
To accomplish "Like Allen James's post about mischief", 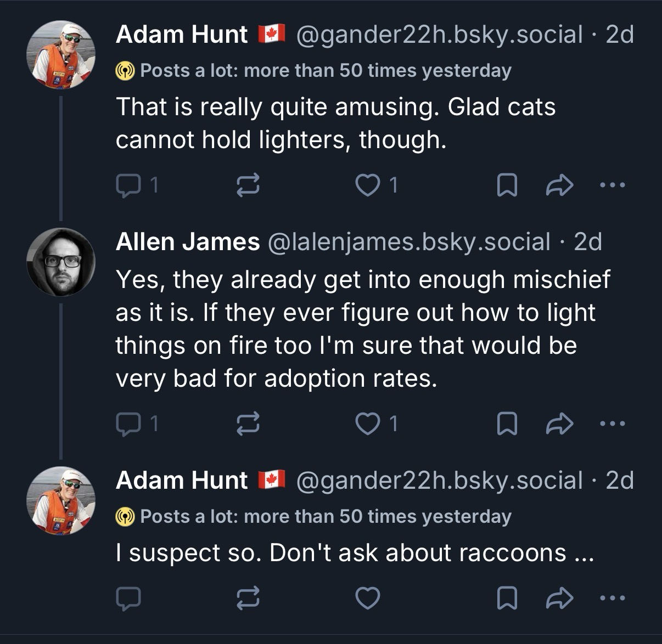I will (367, 423).
